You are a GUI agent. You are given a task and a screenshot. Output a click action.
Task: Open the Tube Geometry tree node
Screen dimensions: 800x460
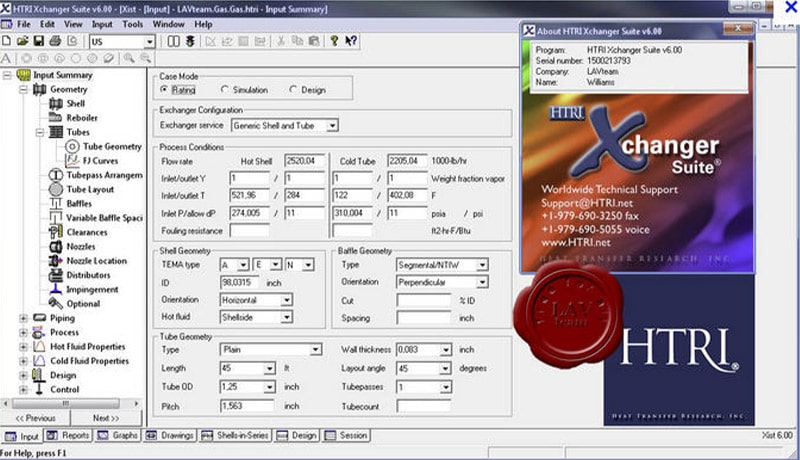pyautogui.click(x=111, y=146)
